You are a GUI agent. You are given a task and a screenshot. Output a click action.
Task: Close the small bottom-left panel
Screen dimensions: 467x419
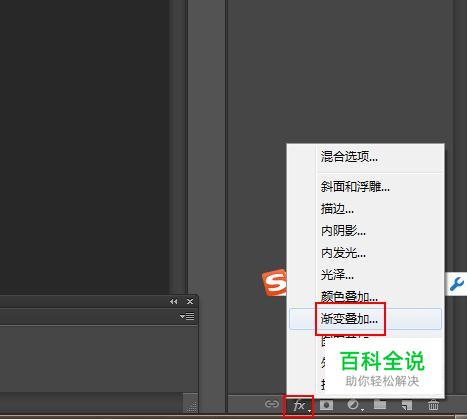[190, 302]
